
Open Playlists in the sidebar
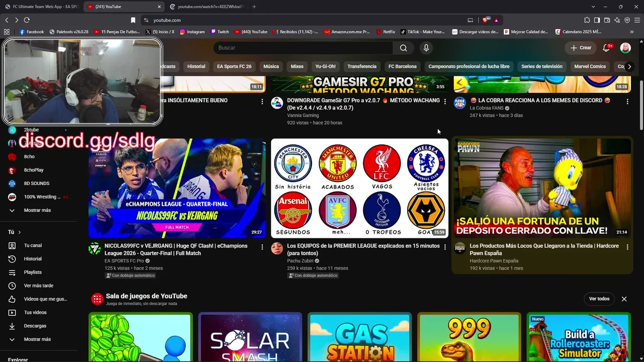(x=38, y=272)
